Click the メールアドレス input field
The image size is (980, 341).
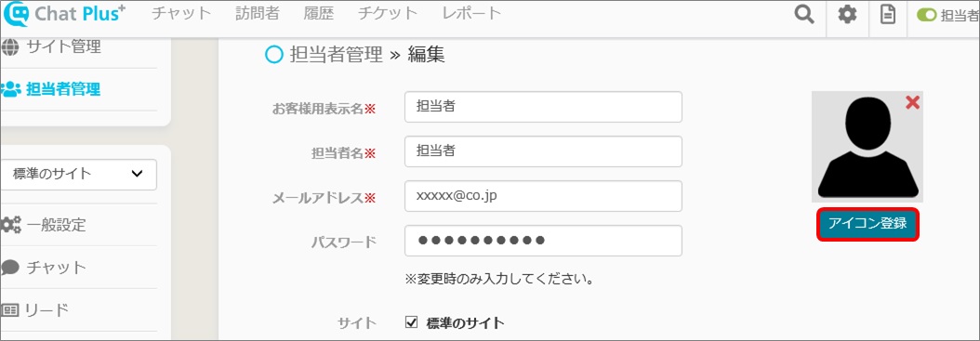[x=543, y=196]
